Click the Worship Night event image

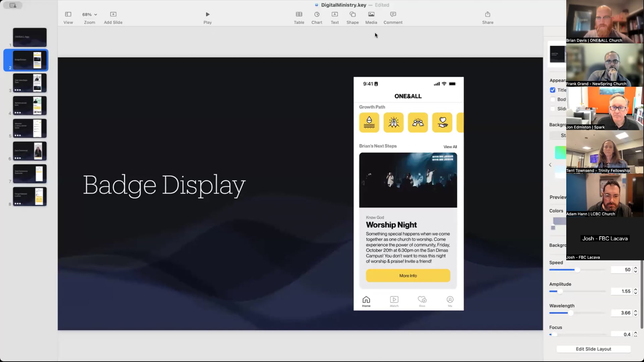[408, 180]
